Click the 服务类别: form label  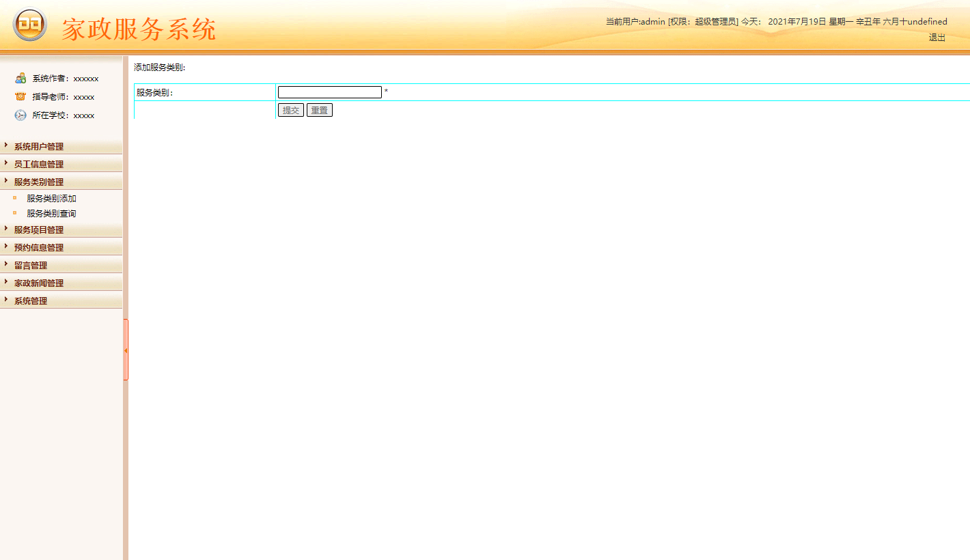click(x=155, y=93)
